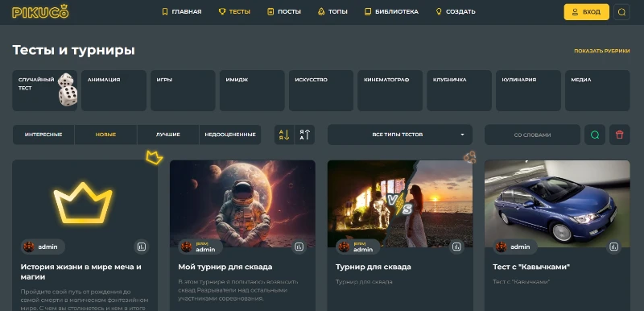This screenshot has height=311, width=644.
Task: Click the yellow Вход button
Action: 587,12
